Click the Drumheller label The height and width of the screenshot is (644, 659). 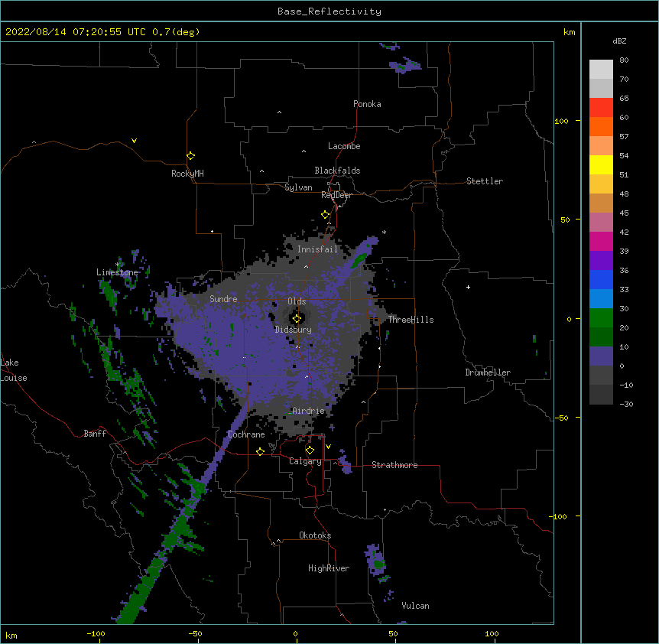tap(488, 372)
